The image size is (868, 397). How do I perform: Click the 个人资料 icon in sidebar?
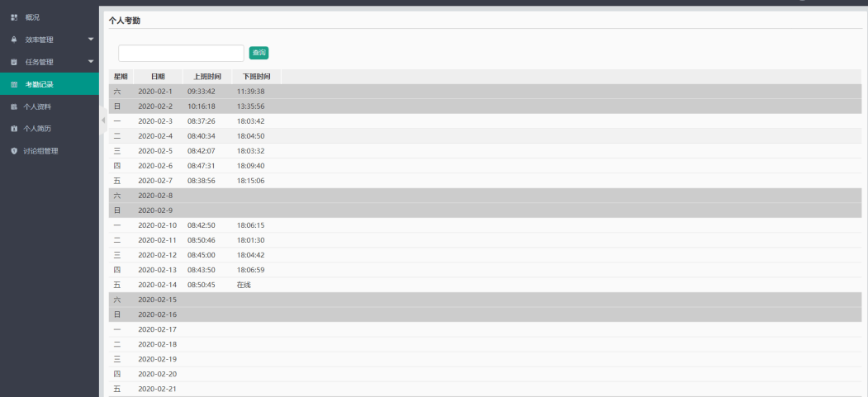tap(13, 106)
